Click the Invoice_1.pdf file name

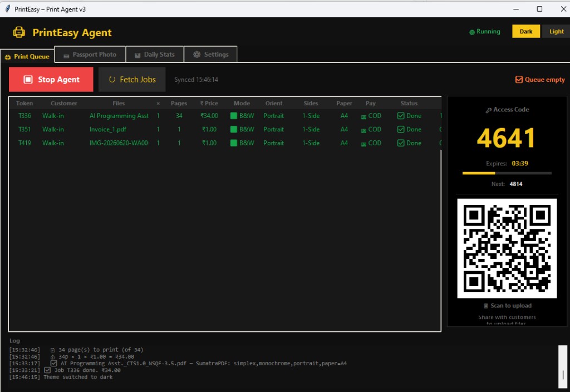click(x=108, y=129)
